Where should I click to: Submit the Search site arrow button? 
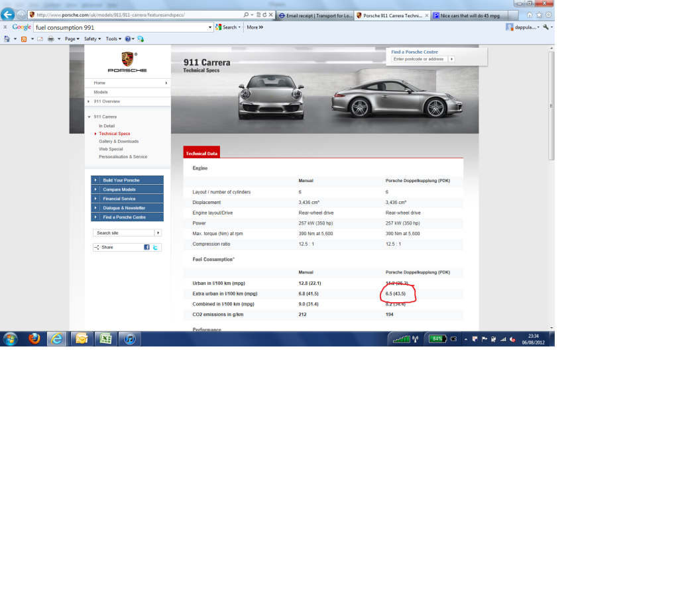pos(158,233)
